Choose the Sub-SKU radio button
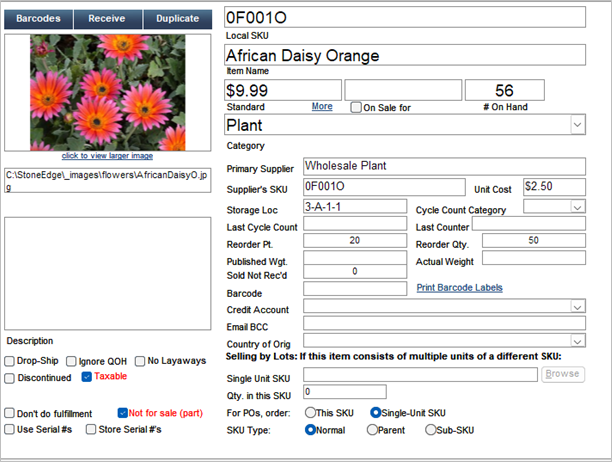 430,429
